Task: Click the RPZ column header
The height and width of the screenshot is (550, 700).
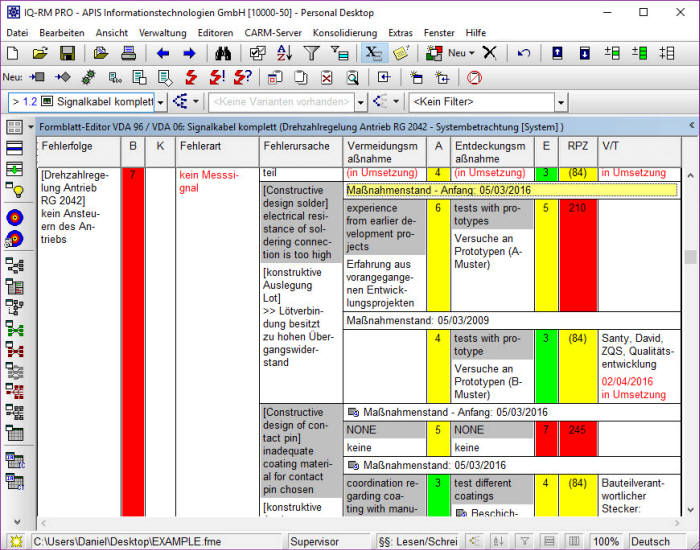Action: [x=578, y=152]
